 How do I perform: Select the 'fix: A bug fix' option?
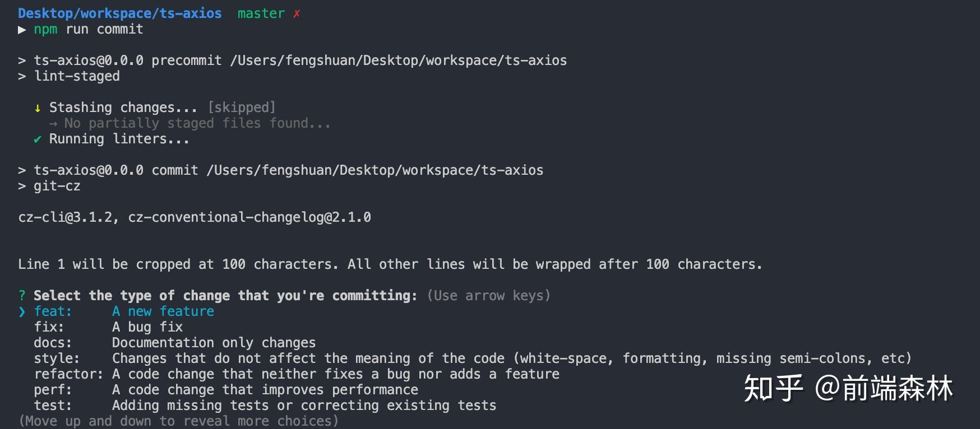coord(108,327)
